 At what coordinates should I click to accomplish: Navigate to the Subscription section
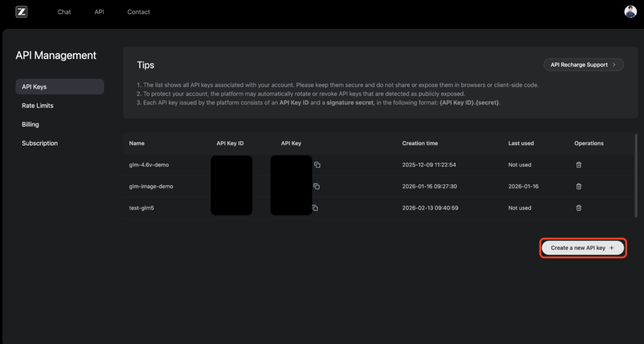40,143
